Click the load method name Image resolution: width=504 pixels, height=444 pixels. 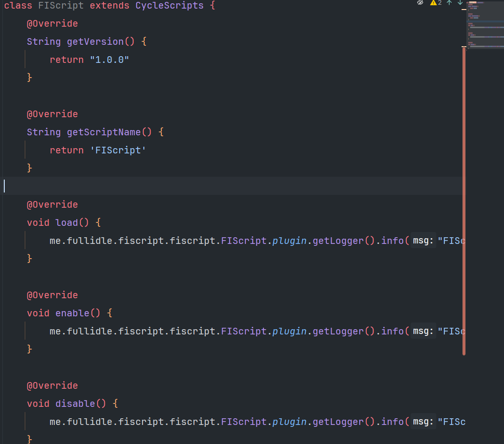point(67,223)
